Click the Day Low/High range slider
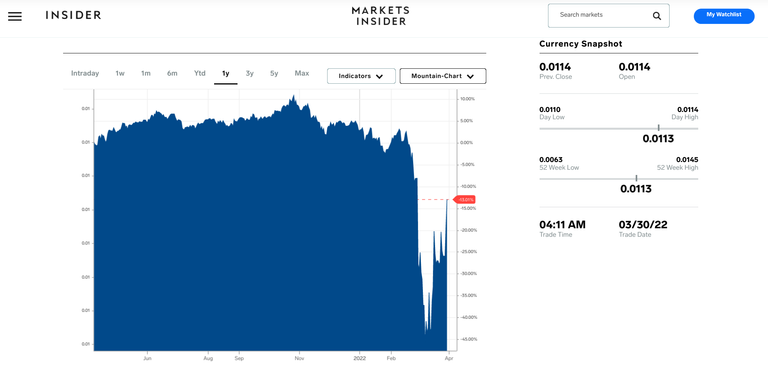 (619, 128)
